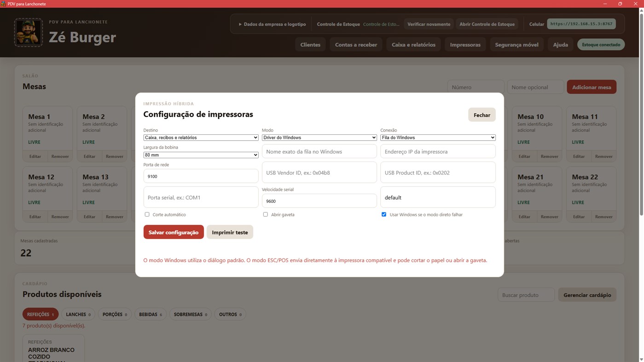Close the printer dialog with Fechar
Screen dimensions: 644x362
click(482, 115)
